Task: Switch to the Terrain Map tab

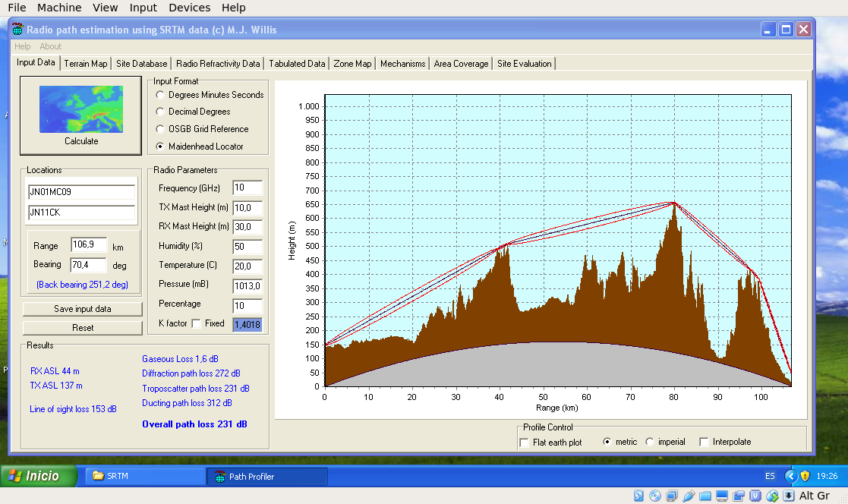Action: click(86, 64)
